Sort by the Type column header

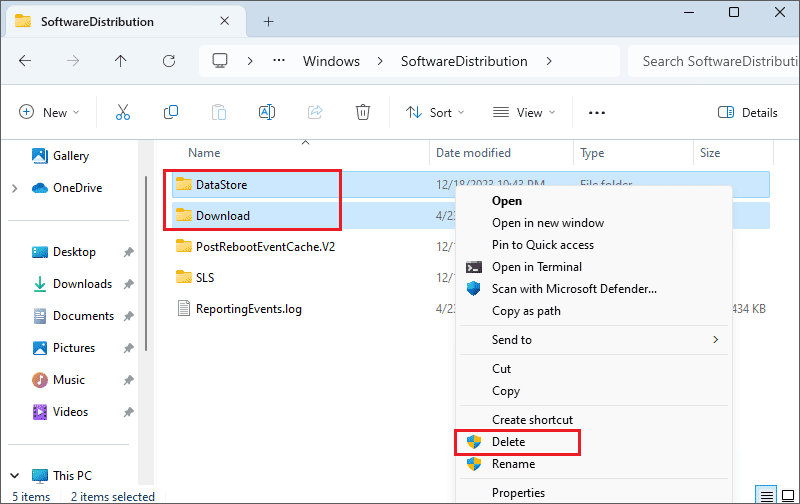click(592, 153)
